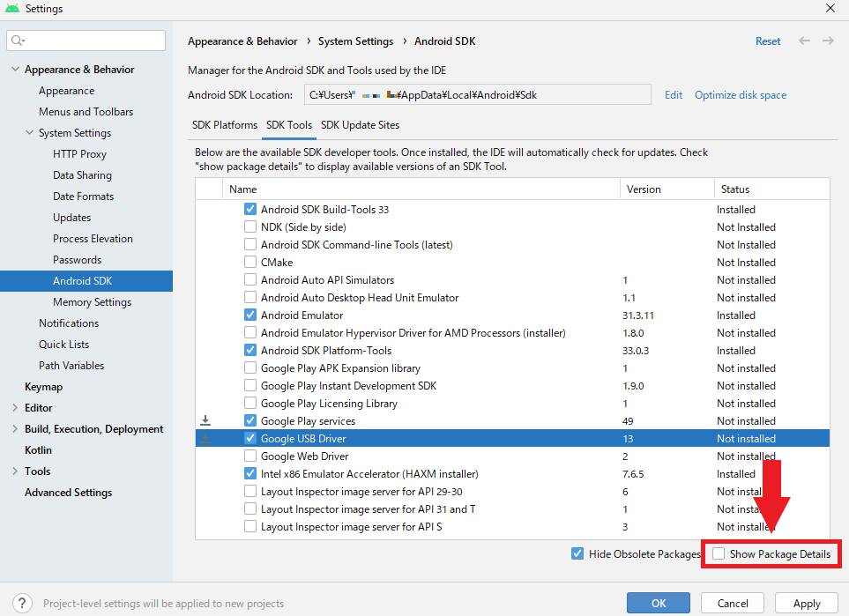Click the download icon beside Google Play services
Screen dimensions: 849x616
tap(205, 420)
